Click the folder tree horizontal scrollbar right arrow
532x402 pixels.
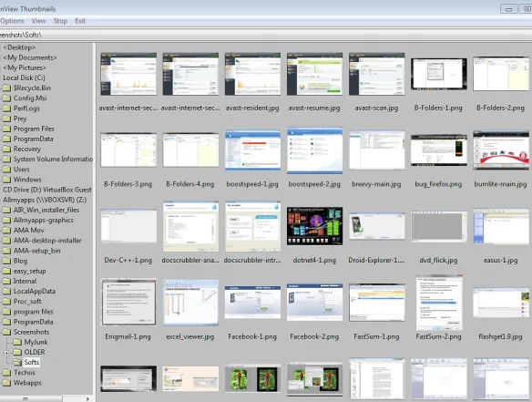(87, 399)
